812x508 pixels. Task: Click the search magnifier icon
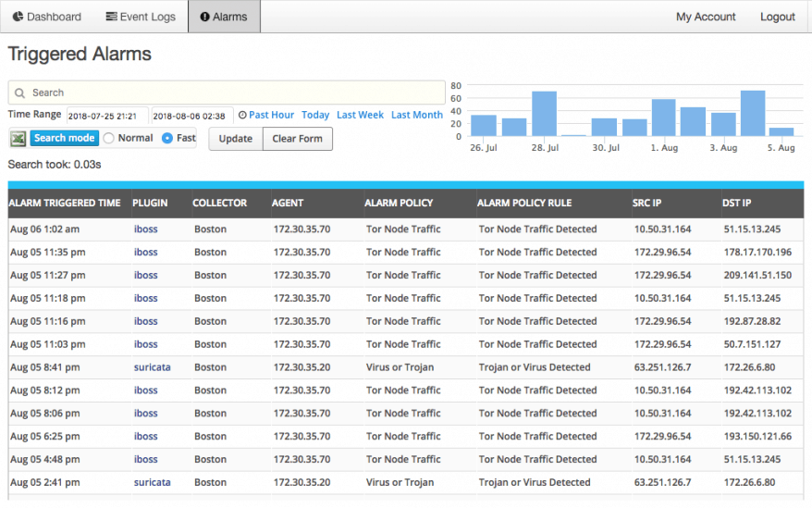(x=19, y=93)
